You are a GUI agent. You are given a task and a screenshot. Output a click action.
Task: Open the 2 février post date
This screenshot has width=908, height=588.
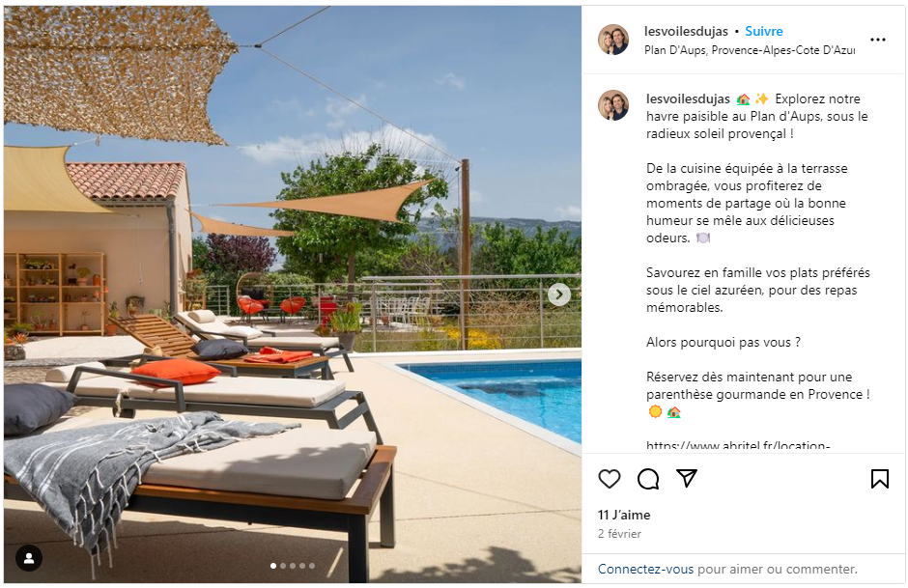pos(619,534)
